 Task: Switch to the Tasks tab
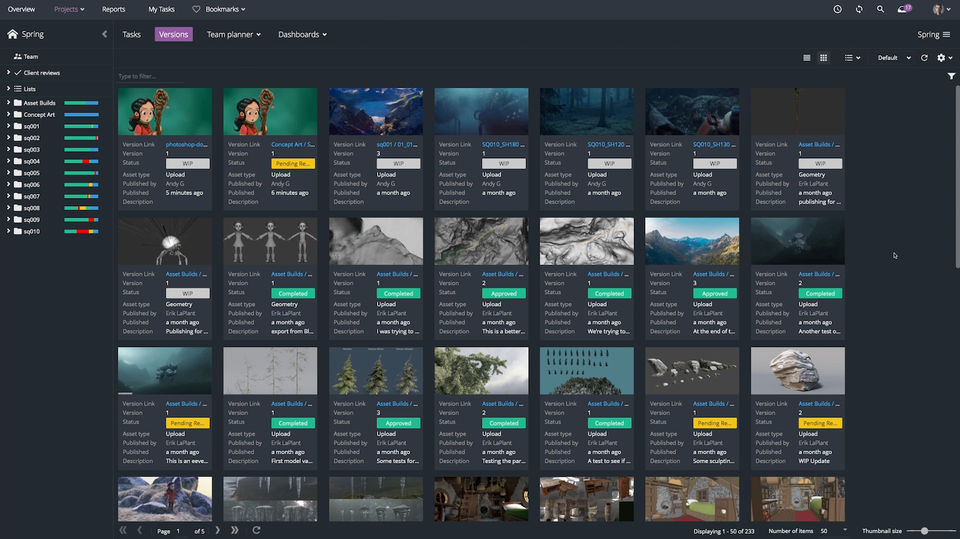coord(131,34)
